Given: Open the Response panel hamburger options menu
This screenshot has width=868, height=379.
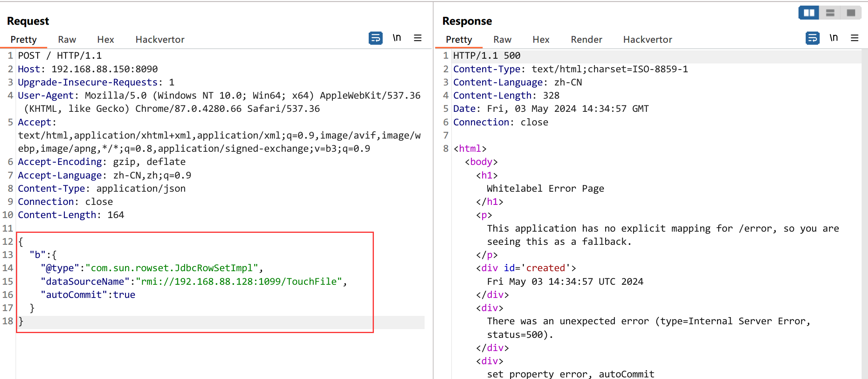Looking at the screenshot, I should click(x=855, y=38).
